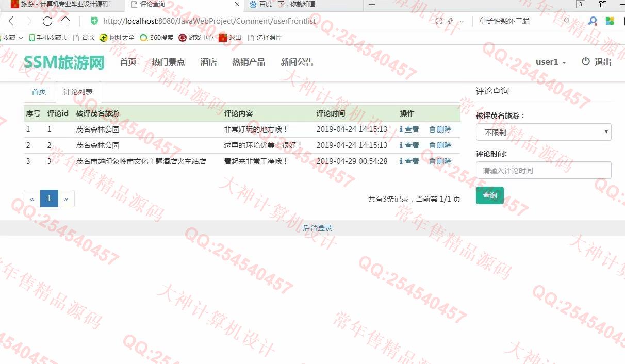Click the QR code icon in address bar
625x364 pixels.
click(439, 21)
